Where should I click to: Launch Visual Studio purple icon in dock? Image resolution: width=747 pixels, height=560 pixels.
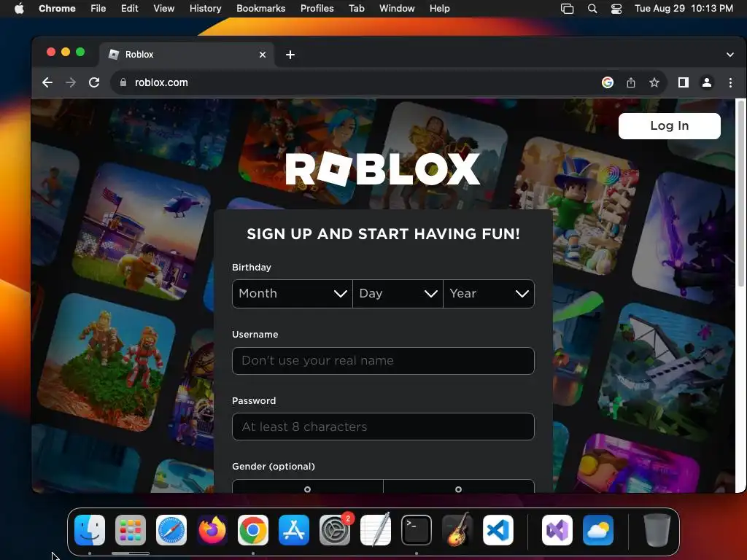(557, 530)
